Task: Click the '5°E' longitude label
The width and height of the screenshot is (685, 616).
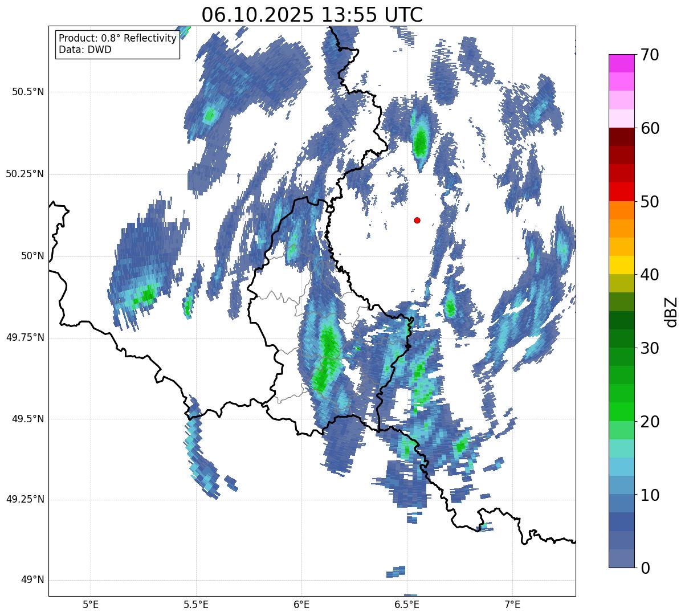Action: tap(91, 604)
